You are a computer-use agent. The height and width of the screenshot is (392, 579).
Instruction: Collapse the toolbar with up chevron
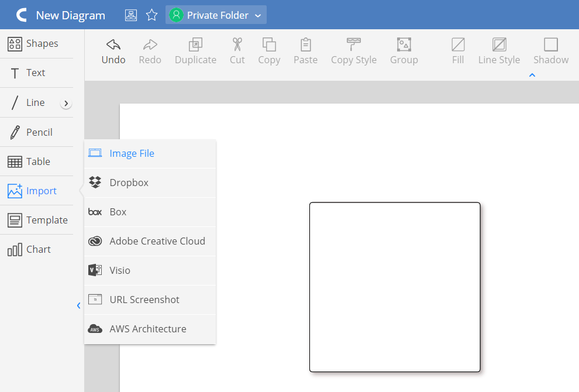(x=532, y=75)
